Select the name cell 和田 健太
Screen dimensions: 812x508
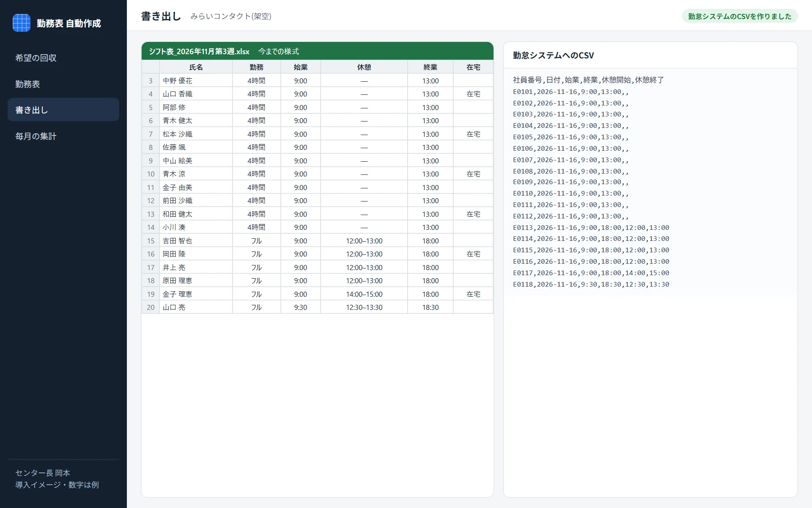click(196, 214)
